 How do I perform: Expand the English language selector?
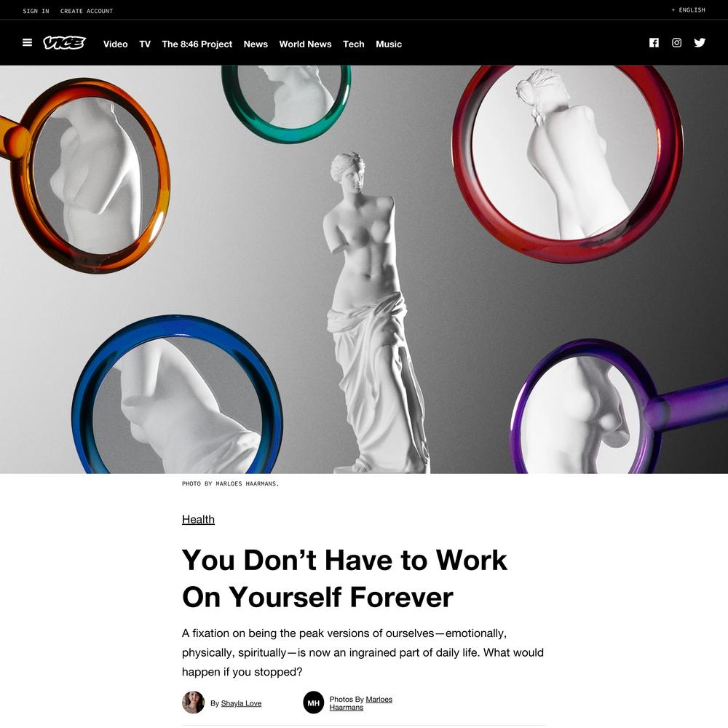pos(688,9)
